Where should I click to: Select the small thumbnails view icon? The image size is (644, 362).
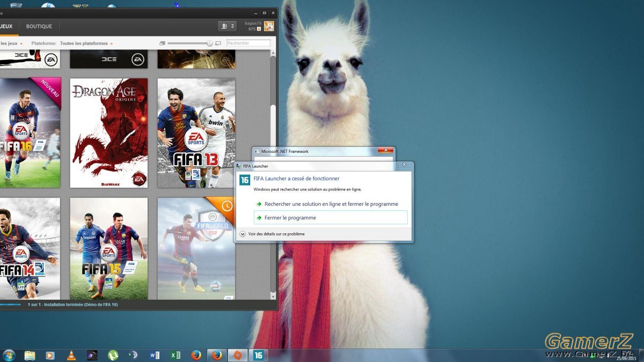click(x=163, y=43)
